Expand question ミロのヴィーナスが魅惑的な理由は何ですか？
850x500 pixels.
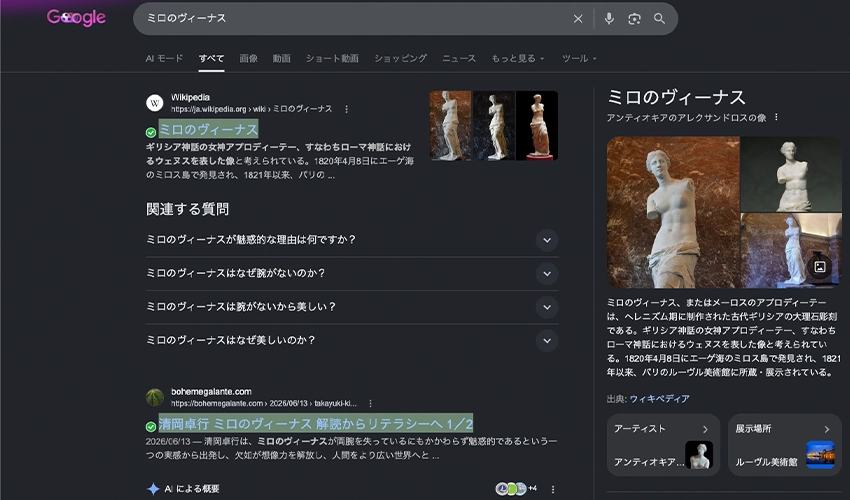tap(352, 240)
